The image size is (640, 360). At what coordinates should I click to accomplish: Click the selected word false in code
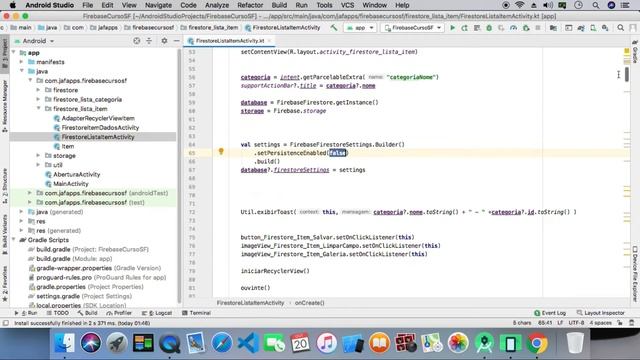point(338,153)
